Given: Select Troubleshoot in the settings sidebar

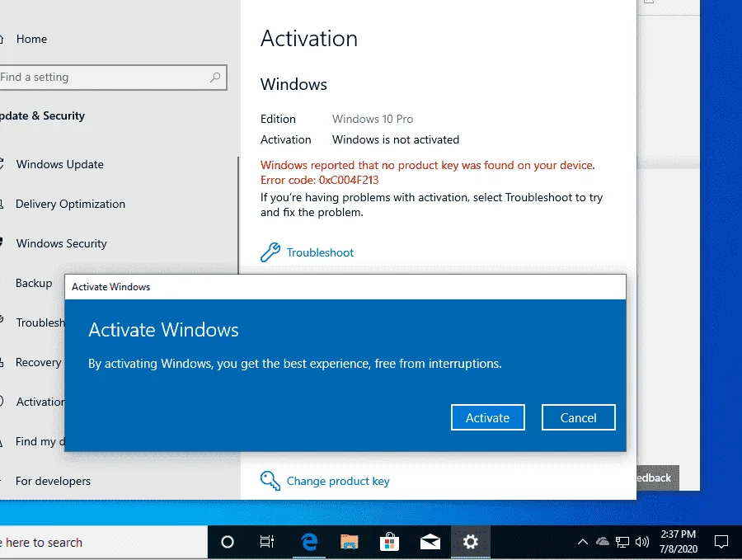Looking at the screenshot, I should click(40, 322).
